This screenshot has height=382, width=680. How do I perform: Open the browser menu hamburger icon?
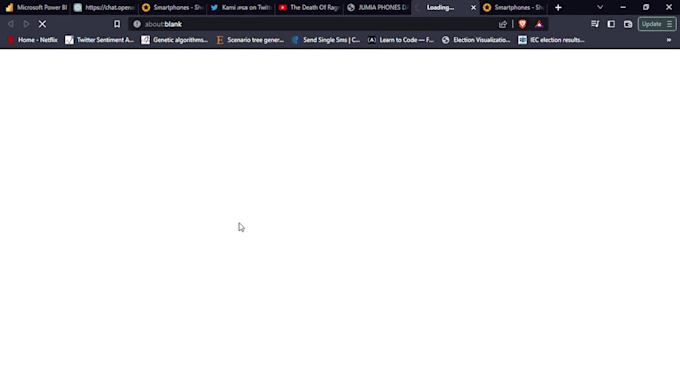(x=669, y=24)
